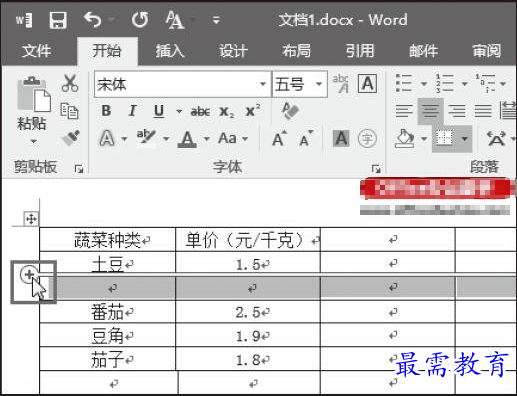The width and height of the screenshot is (517, 396).
Task: Open the 宋体 font name dropdown
Action: (x=263, y=84)
